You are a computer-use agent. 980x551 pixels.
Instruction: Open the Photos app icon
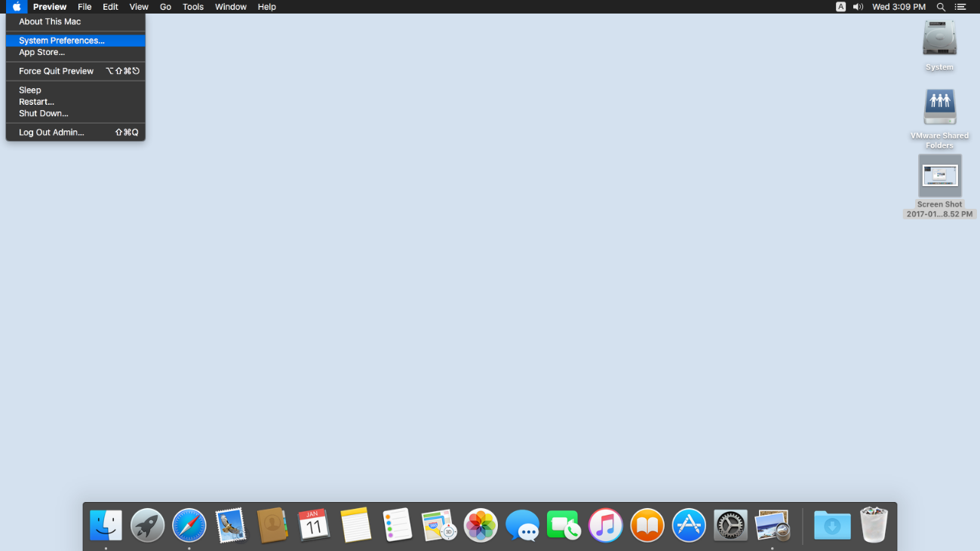(x=481, y=525)
